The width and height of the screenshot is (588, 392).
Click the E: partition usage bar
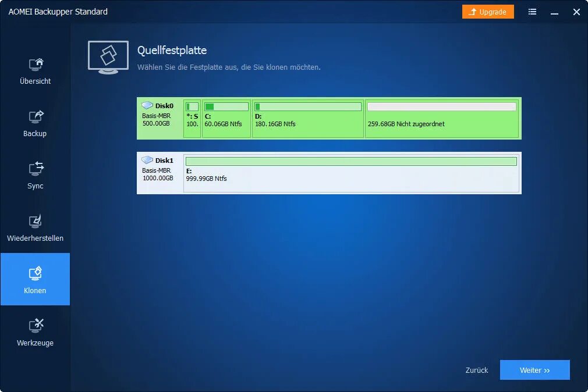coord(351,161)
